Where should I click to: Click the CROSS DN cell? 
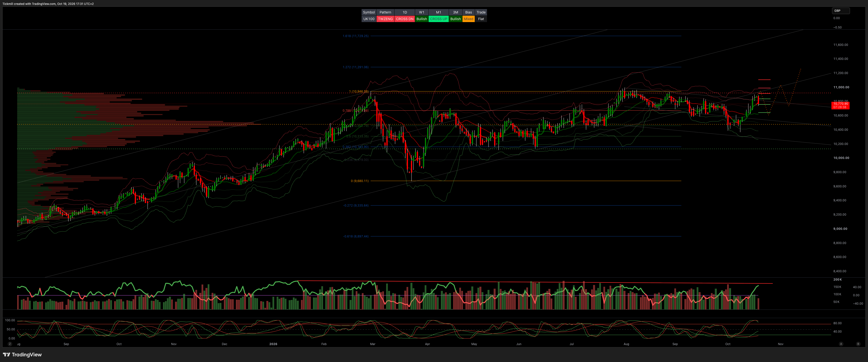coord(405,19)
